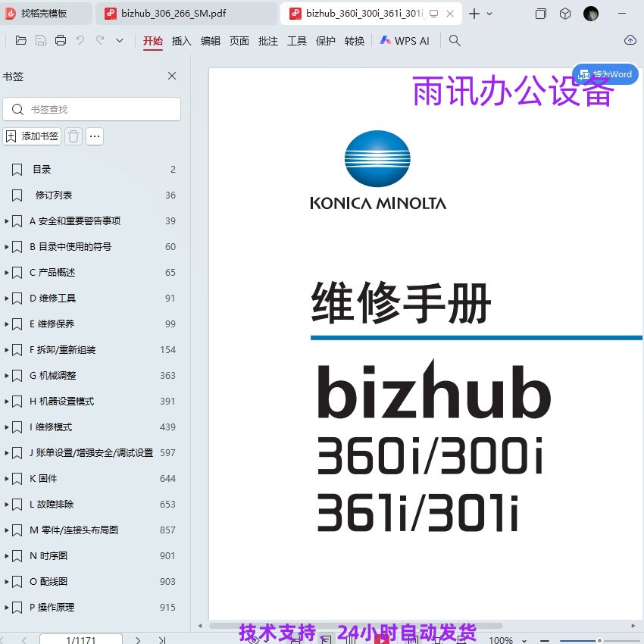
Task: Click the 添加书签 button
Action: 32,136
